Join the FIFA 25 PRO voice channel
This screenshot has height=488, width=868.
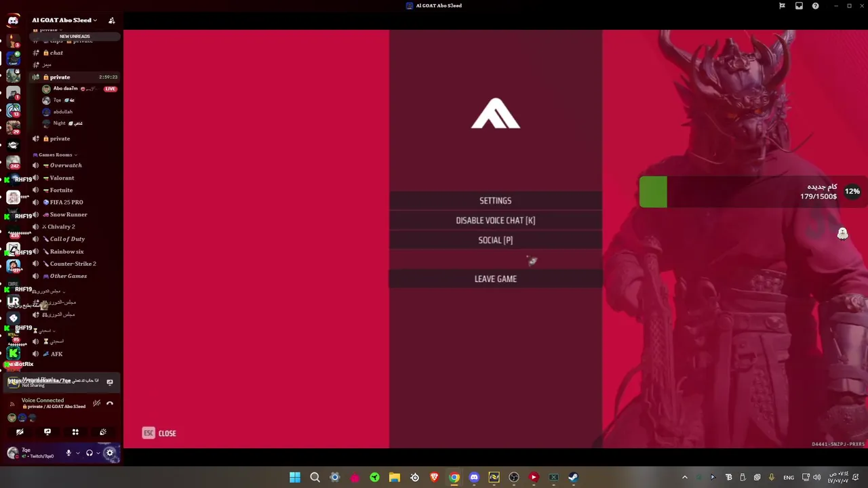(x=75, y=202)
